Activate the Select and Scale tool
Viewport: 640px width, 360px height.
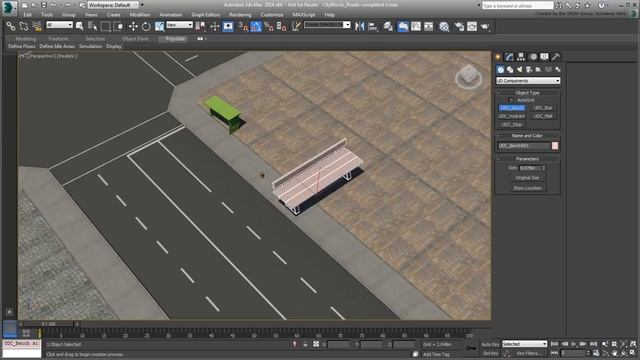point(159,27)
